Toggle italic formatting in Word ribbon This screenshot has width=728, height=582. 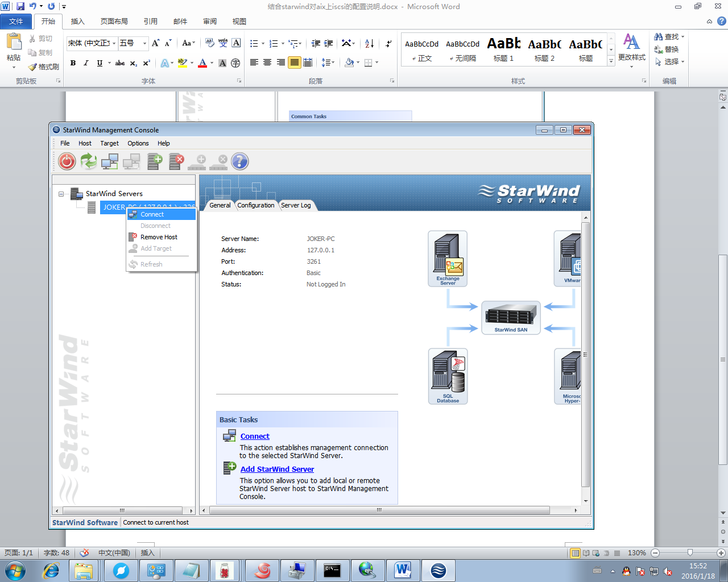click(x=86, y=63)
